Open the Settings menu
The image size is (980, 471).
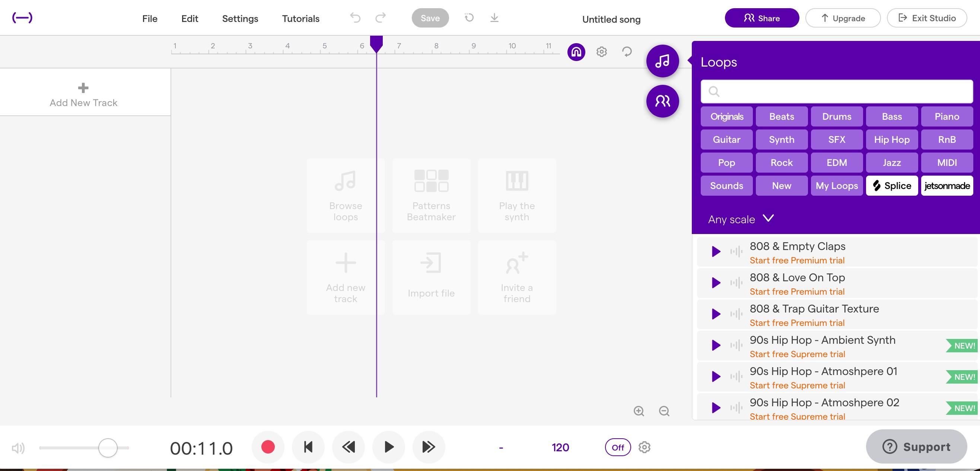point(240,18)
